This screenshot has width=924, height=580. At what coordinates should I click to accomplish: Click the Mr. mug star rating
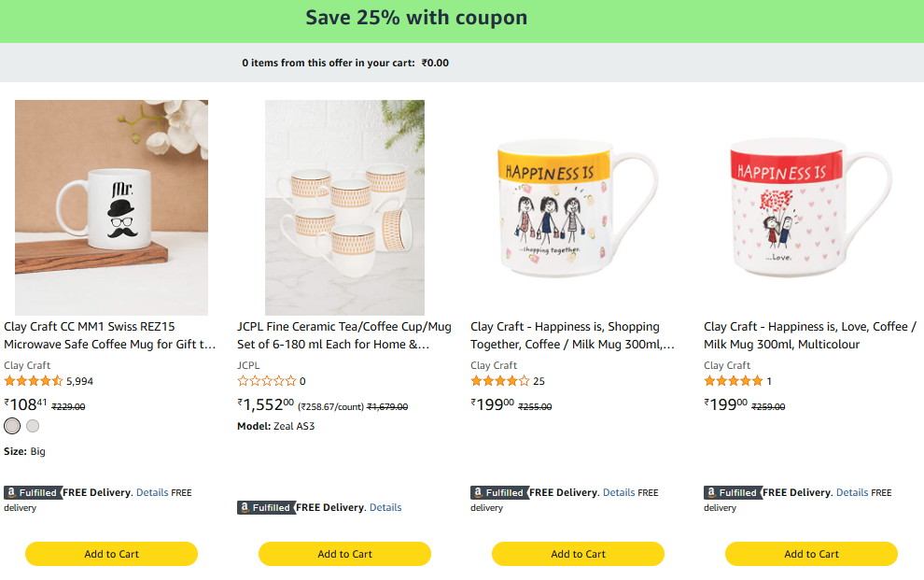click(x=34, y=381)
